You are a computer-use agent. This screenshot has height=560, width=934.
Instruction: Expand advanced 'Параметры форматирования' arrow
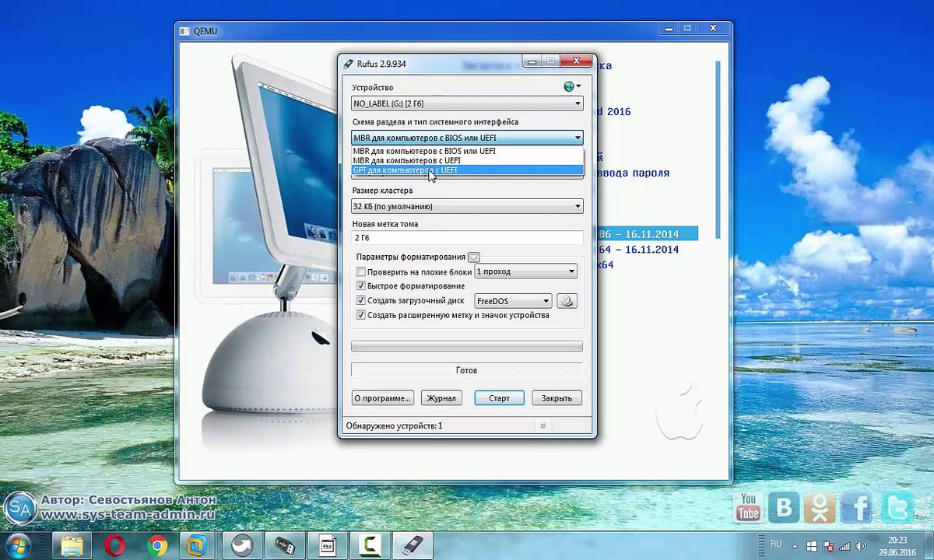click(474, 257)
